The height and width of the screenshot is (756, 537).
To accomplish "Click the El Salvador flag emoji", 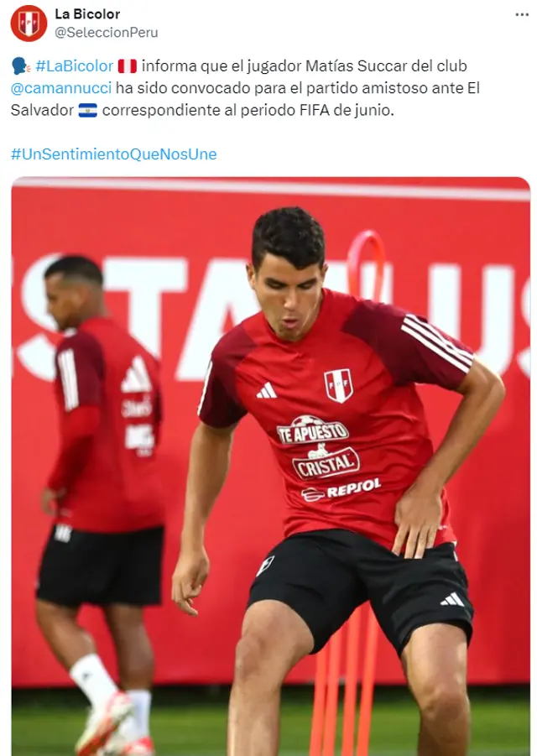I will click(x=88, y=110).
